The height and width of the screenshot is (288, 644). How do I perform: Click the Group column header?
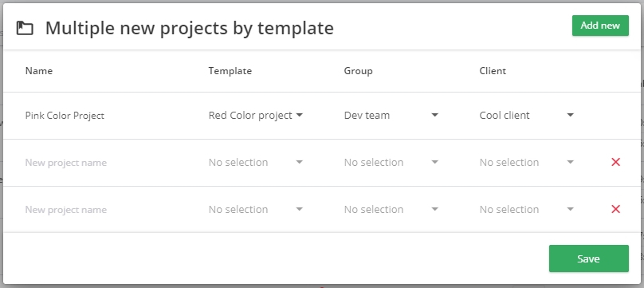coord(358,71)
